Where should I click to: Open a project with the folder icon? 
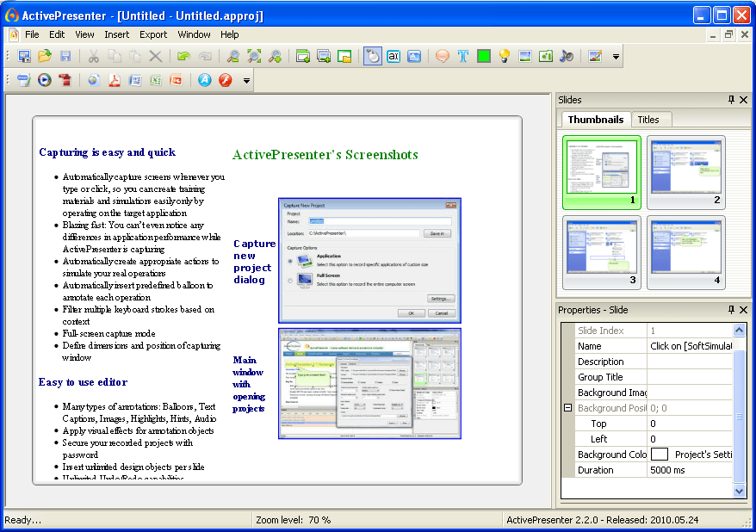point(45,56)
